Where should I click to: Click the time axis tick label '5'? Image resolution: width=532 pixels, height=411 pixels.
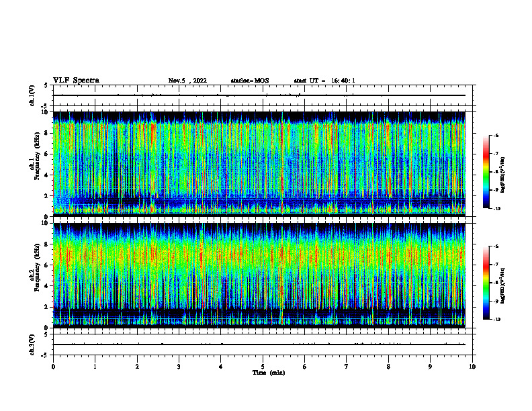[x=263, y=367]
